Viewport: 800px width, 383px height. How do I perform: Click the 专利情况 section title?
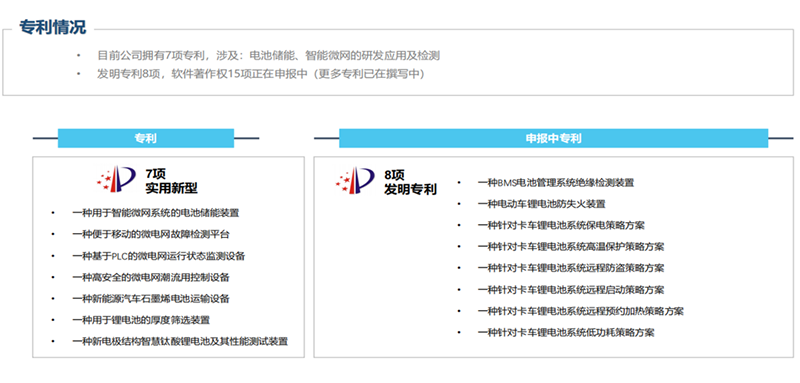click(53, 27)
